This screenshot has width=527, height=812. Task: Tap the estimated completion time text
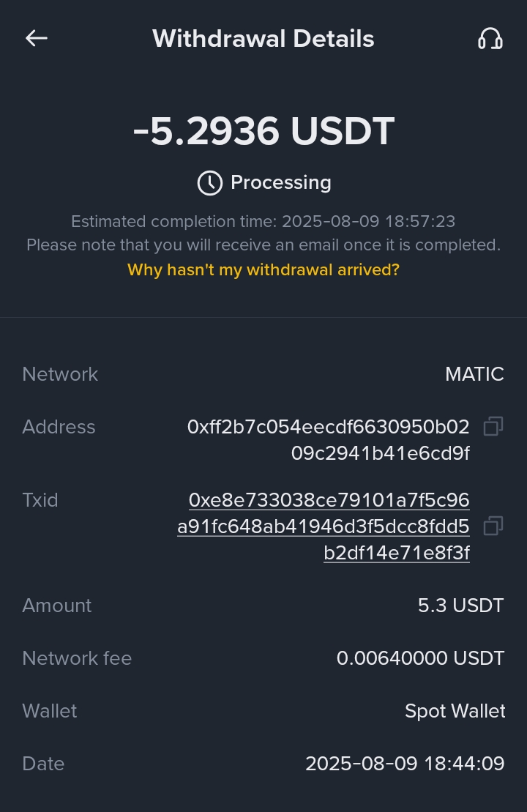(263, 221)
